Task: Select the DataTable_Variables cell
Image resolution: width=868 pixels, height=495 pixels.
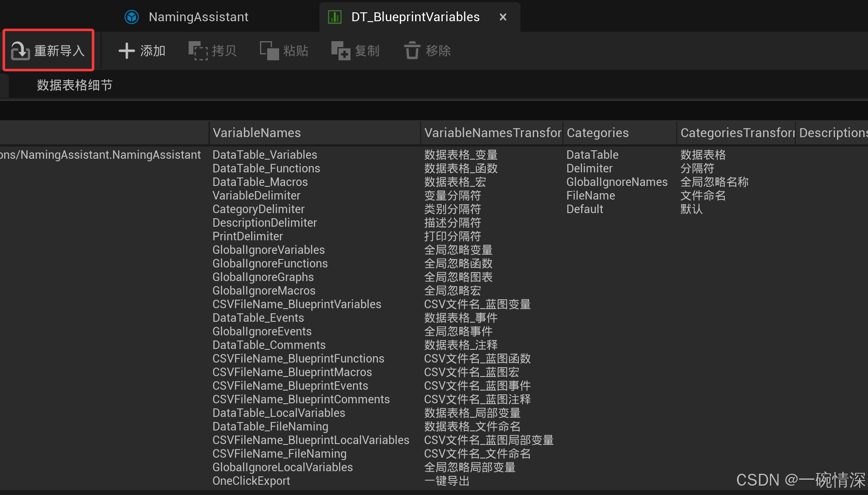Action: 265,155
